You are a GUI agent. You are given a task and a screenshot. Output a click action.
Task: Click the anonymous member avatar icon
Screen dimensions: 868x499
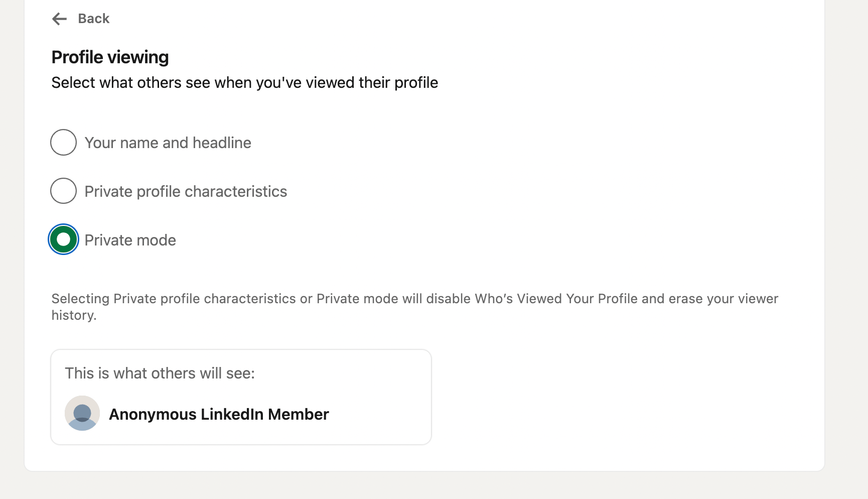click(x=82, y=413)
